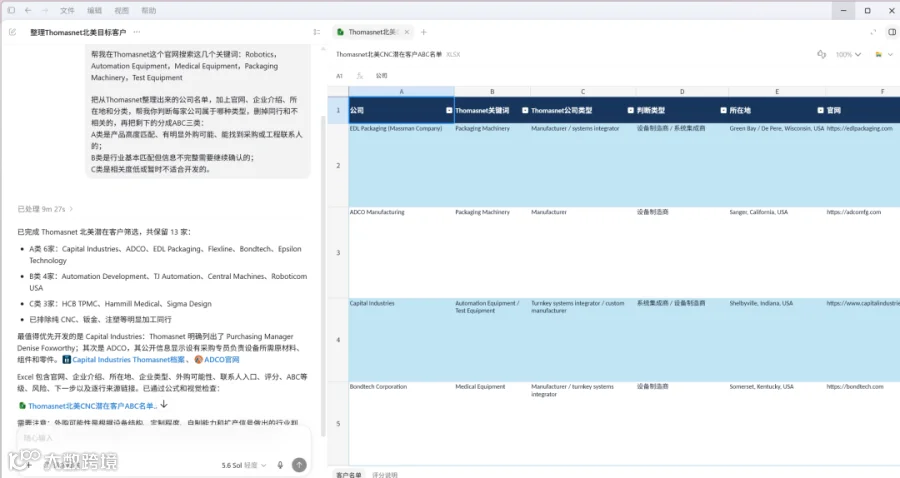Open the 文件 menu
This screenshot has height=478, width=900.
pyautogui.click(x=67, y=10)
